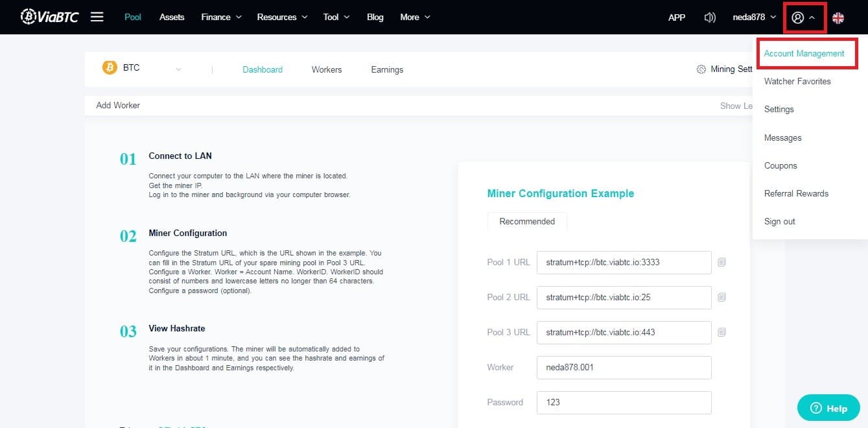Open Assets in the top navigation
868x428 pixels.
pyautogui.click(x=172, y=18)
